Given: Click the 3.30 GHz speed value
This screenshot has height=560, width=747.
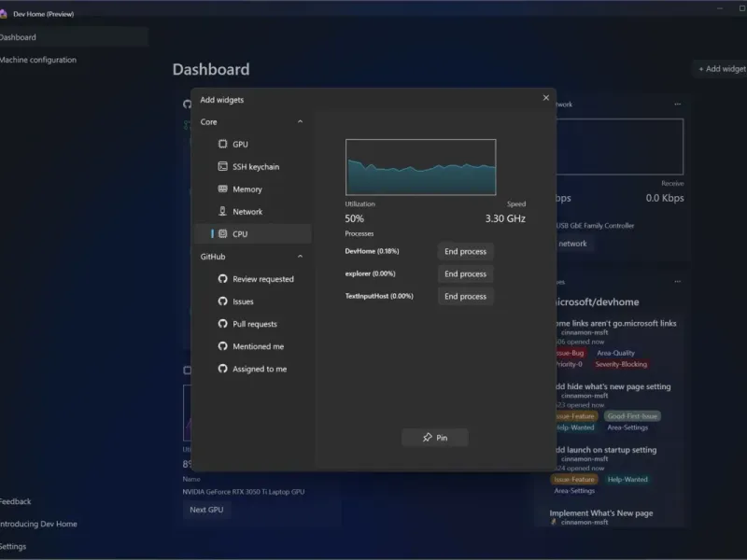Looking at the screenshot, I should pos(505,218).
